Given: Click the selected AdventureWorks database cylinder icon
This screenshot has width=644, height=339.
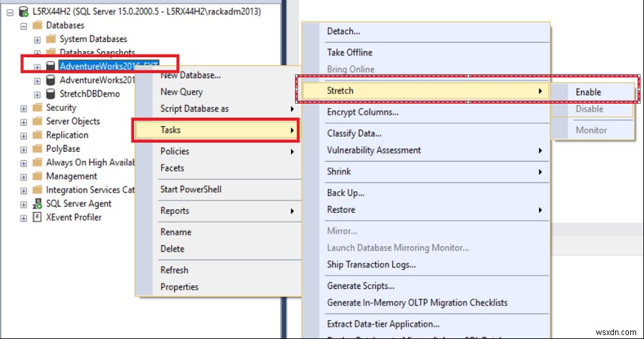Looking at the screenshot, I should [x=51, y=66].
